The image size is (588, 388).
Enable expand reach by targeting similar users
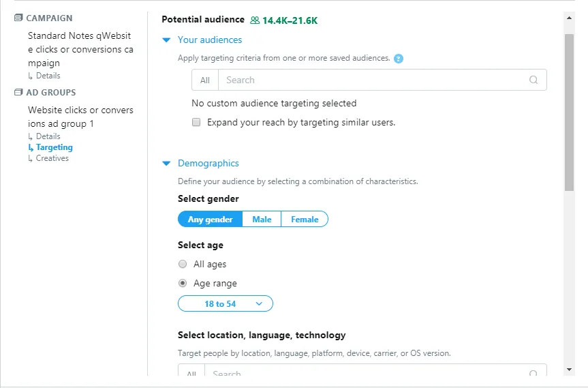[196, 122]
